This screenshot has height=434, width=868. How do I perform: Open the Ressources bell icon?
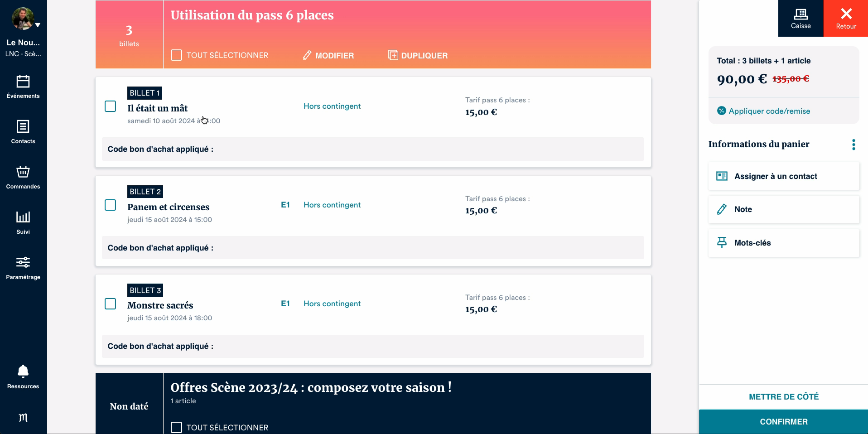23,371
